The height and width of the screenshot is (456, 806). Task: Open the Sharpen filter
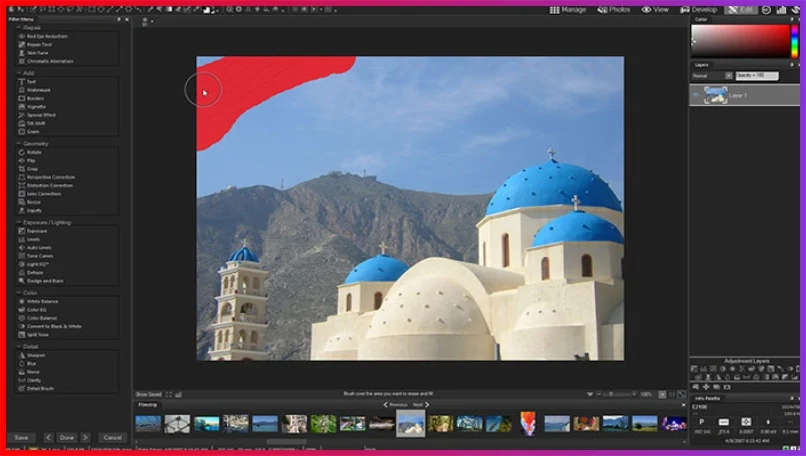point(32,355)
